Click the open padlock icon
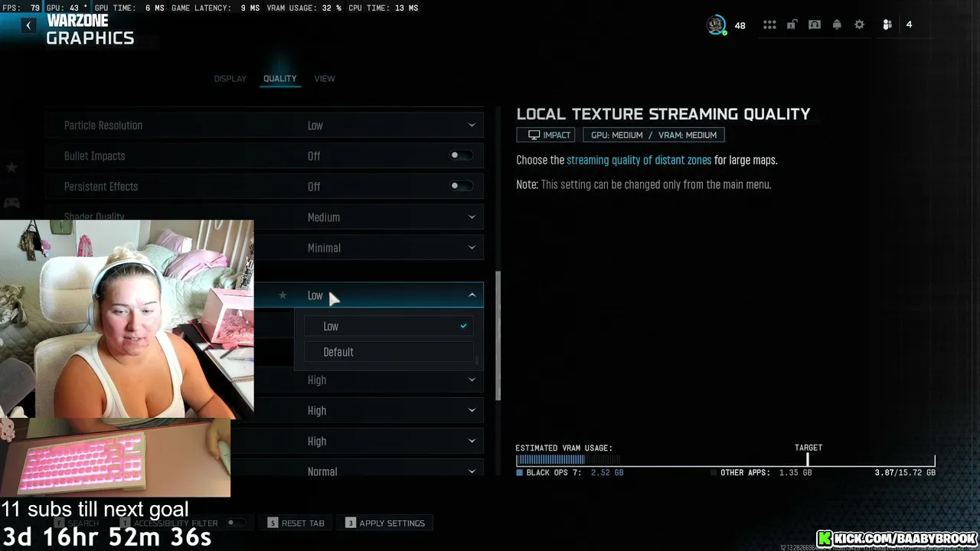This screenshot has width=980, height=551. tap(792, 25)
